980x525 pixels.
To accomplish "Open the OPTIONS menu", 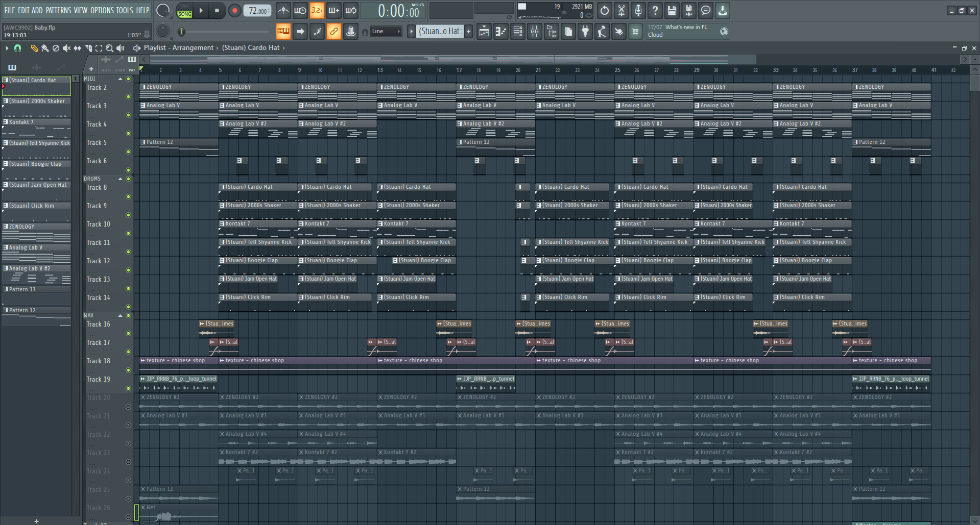I will tap(102, 10).
